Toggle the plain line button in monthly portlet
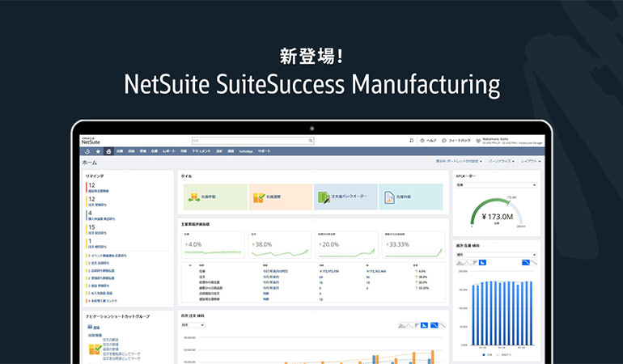The width and height of the screenshot is (623, 364). click(x=443, y=325)
